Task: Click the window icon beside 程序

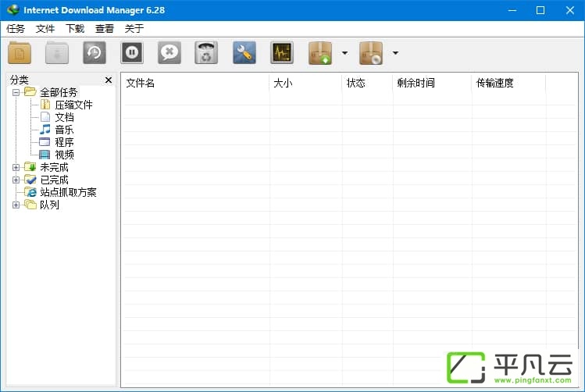Action: (45, 142)
